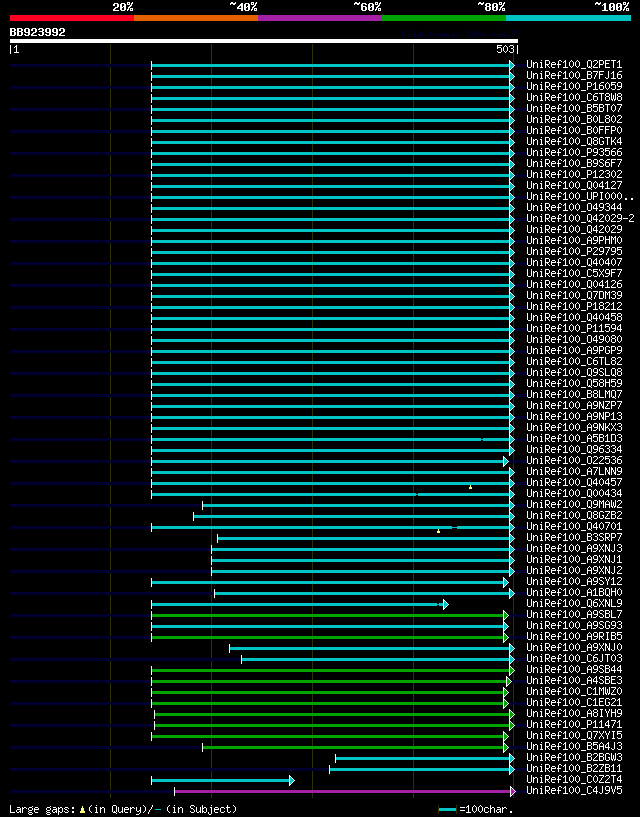This screenshot has width=640, height=817.
Task: Click label UniRef100_B2ZB11
Action: tap(574, 769)
